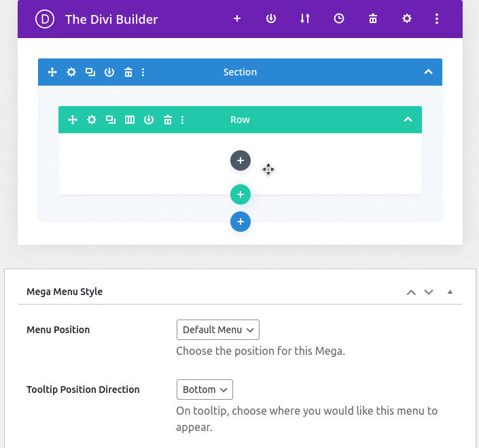Open editing history clock icon
The image size is (479, 448).
[339, 18]
